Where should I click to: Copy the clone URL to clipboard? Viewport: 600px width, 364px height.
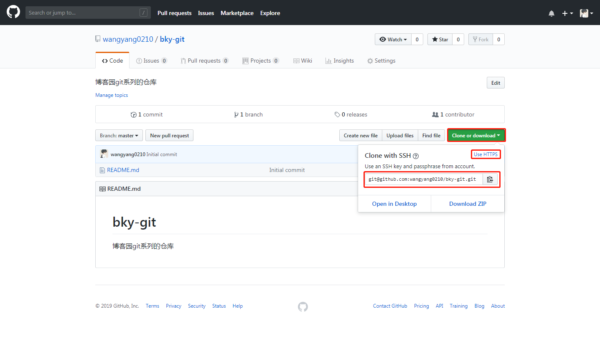click(x=490, y=179)
